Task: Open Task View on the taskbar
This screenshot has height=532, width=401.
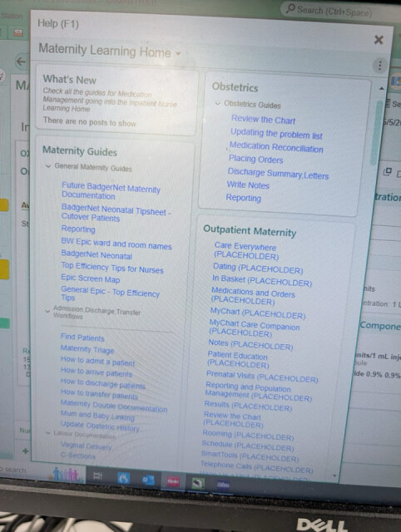Action: (98, 475)
